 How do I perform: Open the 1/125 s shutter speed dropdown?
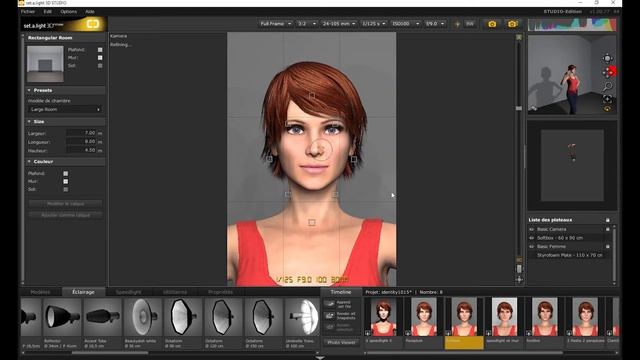click(373, 24)
